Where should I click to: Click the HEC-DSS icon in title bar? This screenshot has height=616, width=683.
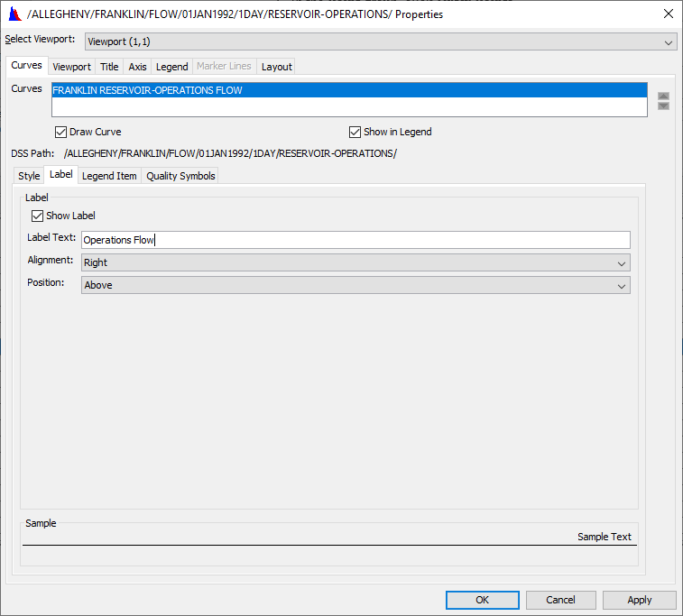tap(14, 14)
